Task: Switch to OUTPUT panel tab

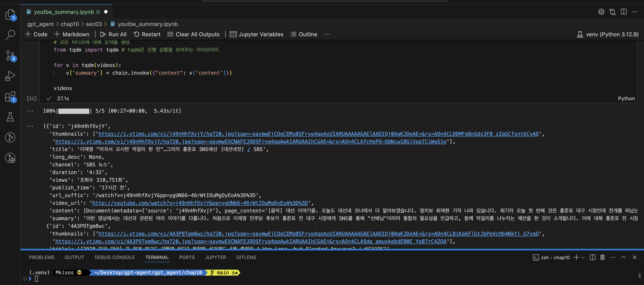Action: click(74, 257)
